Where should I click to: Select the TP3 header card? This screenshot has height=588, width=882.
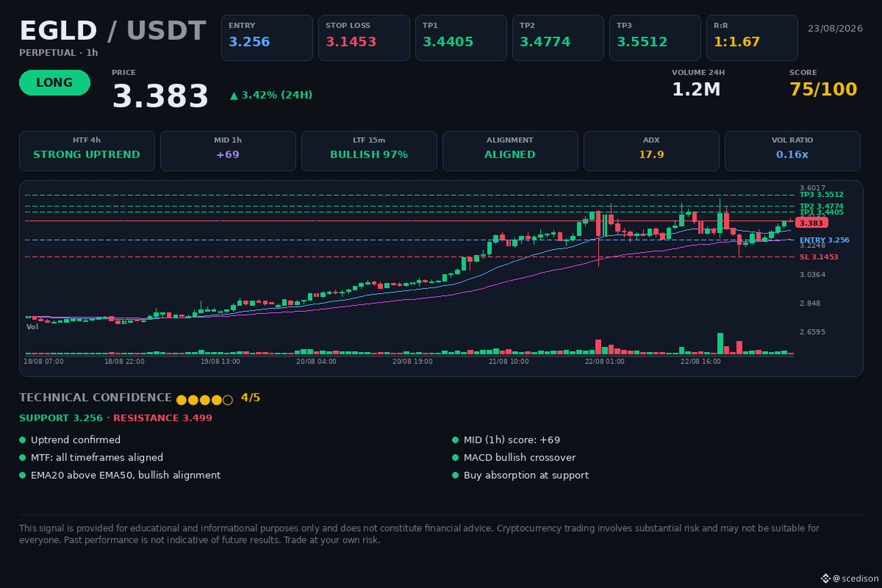coord(655,38)
